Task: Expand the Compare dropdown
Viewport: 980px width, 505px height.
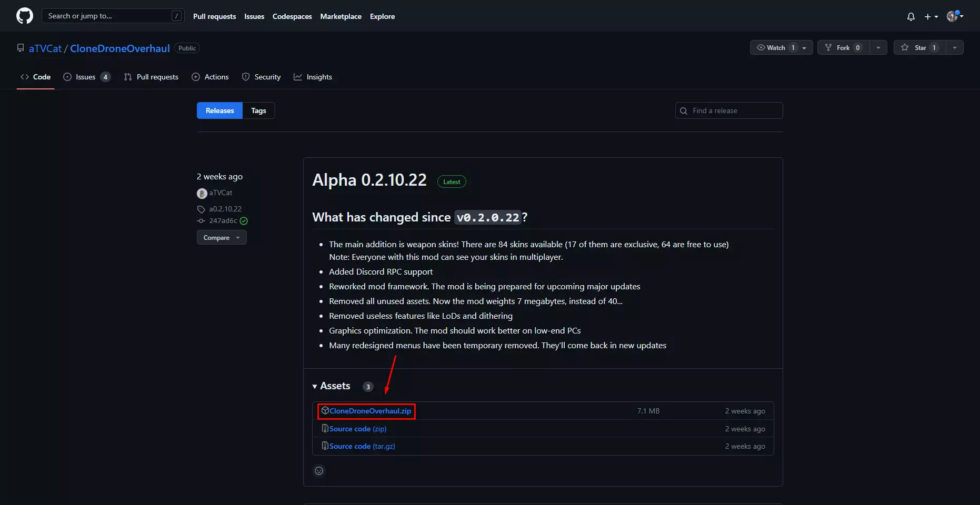Action: (x=222, y=238)
